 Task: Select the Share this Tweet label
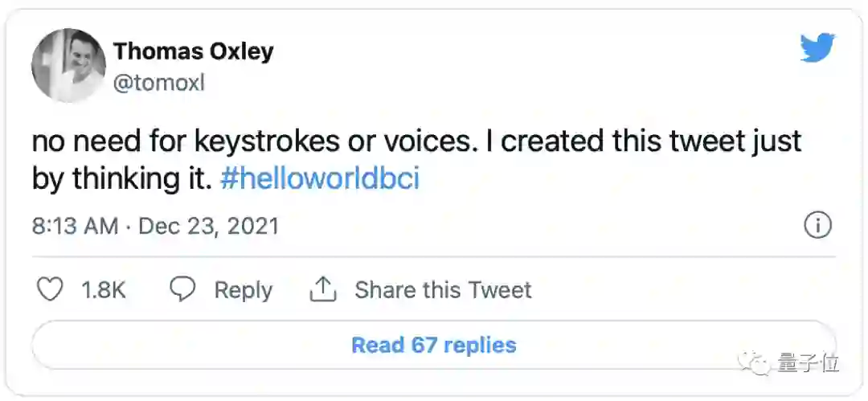point(443,290)
